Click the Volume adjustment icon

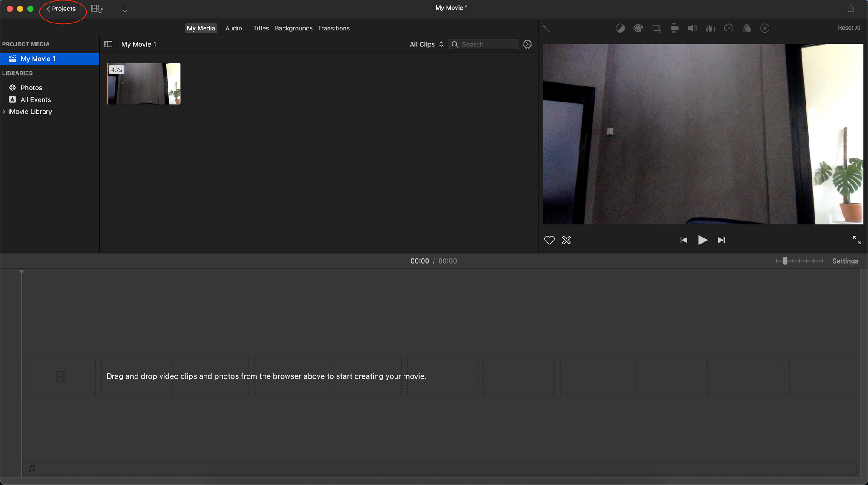691,28
